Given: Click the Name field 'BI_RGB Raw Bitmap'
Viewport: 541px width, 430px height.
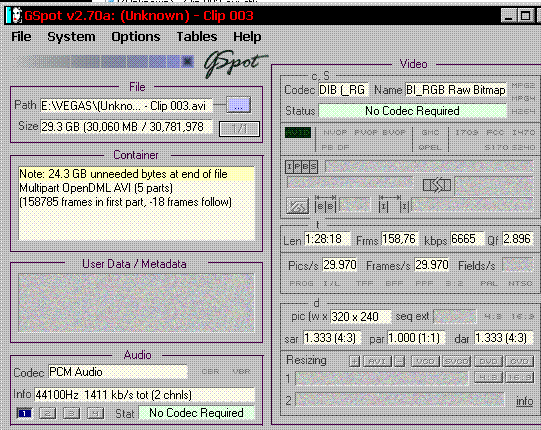Looking at the screenshot, I should coord(455,90).
